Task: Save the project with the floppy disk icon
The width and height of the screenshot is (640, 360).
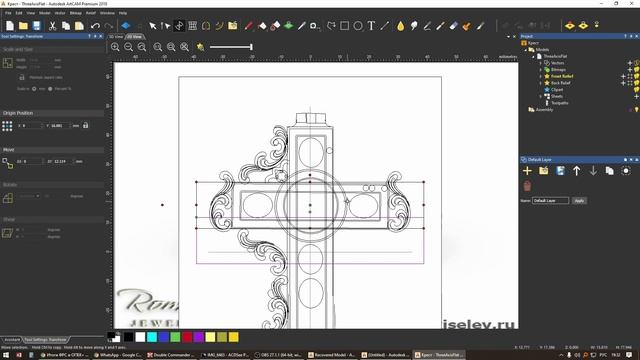Action: 36,26
